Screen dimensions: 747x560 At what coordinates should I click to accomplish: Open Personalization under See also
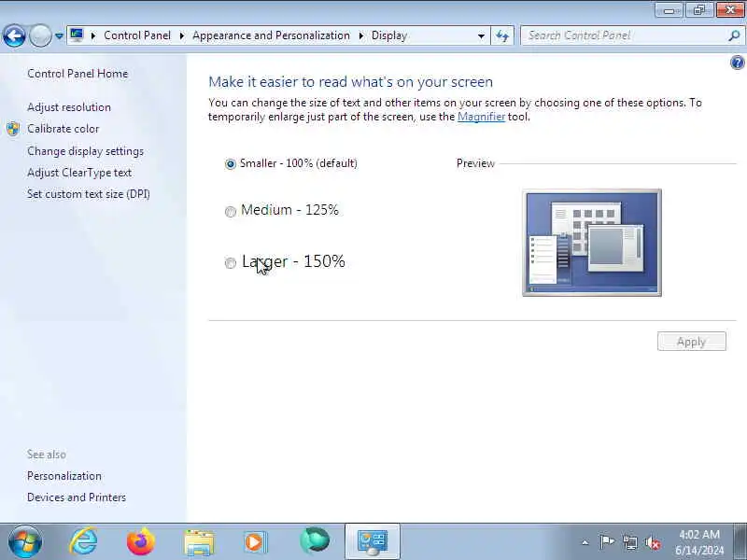point(64,476)
